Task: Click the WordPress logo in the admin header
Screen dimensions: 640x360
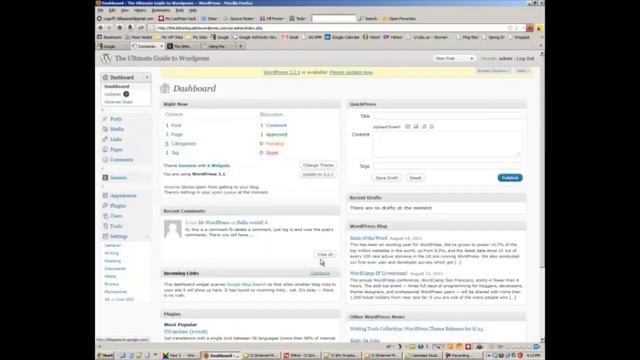Action: (106, 58)
